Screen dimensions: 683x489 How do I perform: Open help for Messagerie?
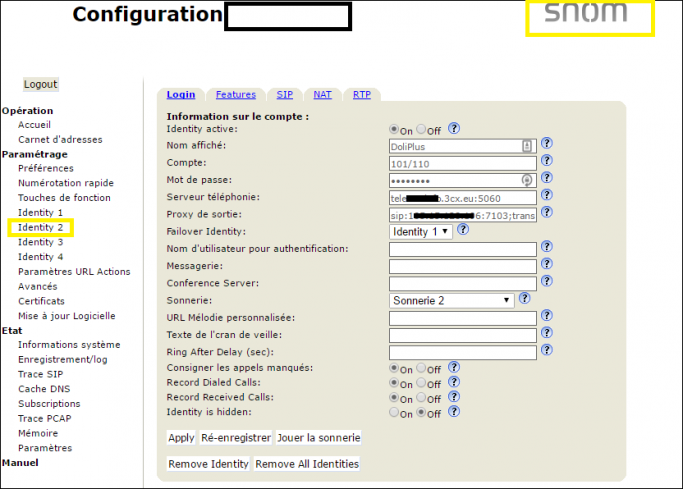[547, 264]
